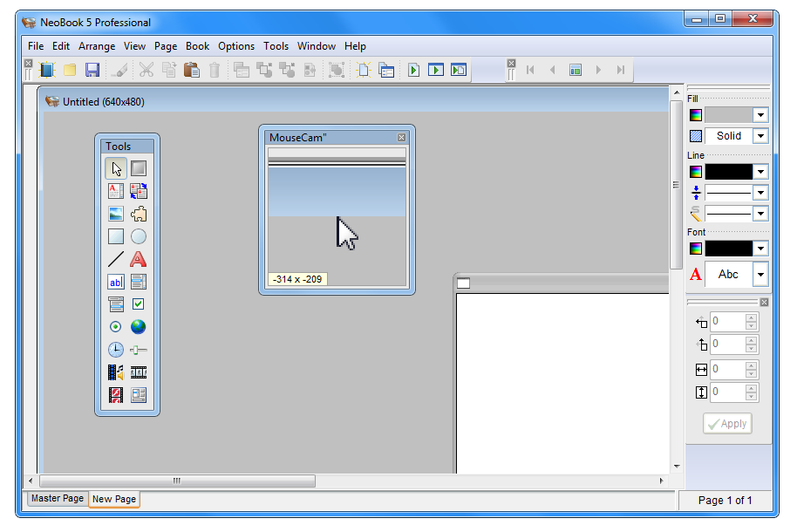The image size is (797, 532).
Task: Increase the height value with stepper up arrow
Action: tap(752, 388)
